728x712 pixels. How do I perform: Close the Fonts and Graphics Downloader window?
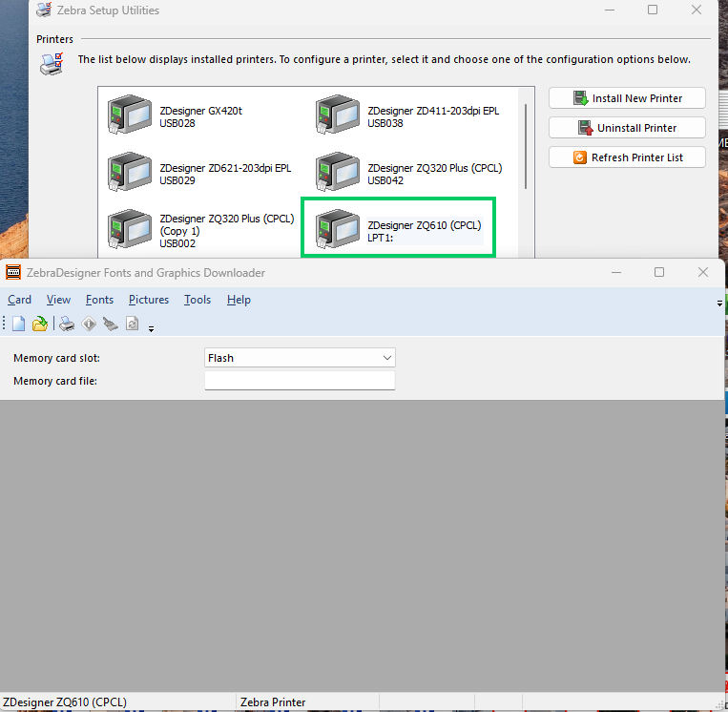pos(703,272)
